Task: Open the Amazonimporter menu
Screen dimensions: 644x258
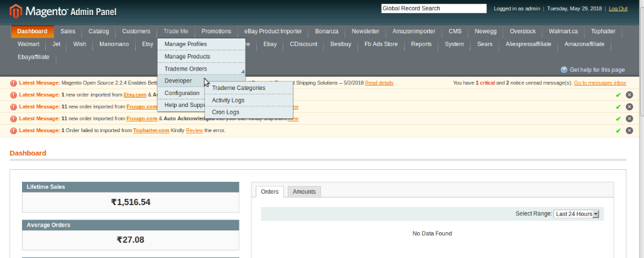Action: click(x=414, y=31)
